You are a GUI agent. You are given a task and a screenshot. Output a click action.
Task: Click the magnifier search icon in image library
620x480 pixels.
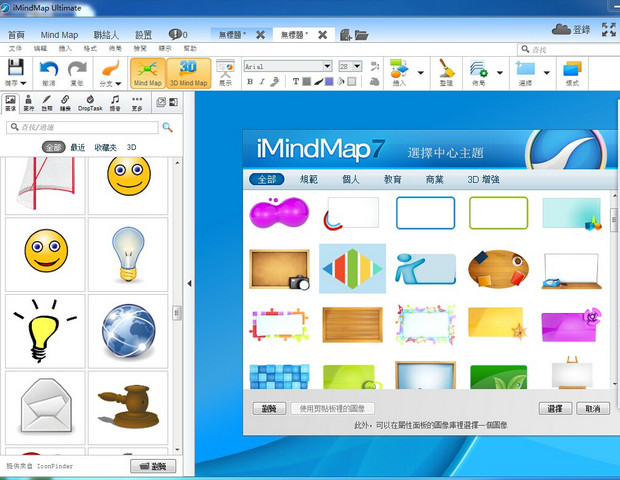point(167,128)
